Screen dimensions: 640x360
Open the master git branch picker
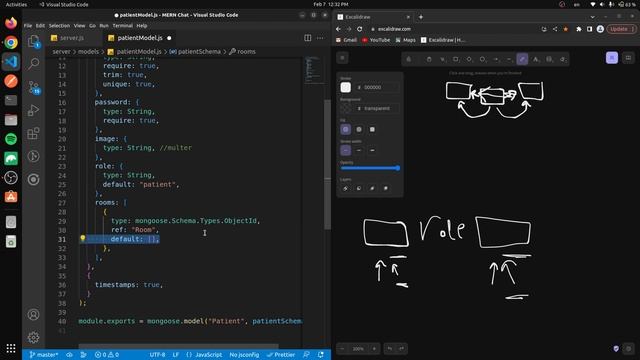coord(44,355)
